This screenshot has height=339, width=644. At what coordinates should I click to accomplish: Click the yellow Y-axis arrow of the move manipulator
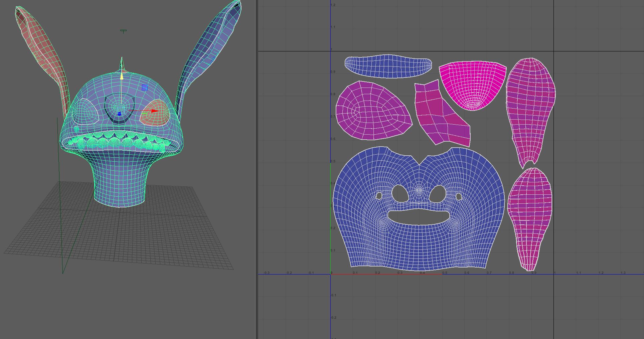[x=122, y=76]
